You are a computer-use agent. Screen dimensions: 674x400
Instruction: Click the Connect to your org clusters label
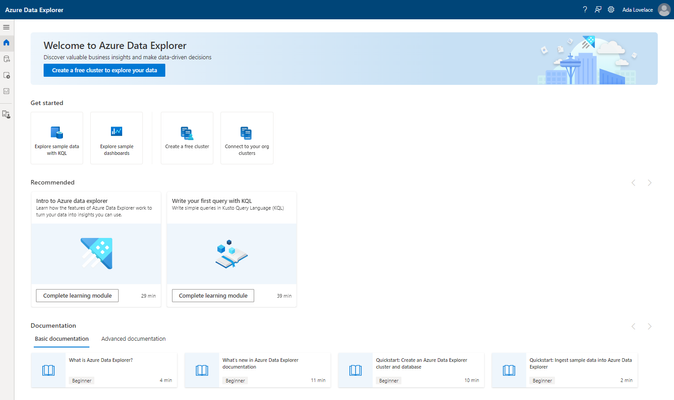coord(247,150)
